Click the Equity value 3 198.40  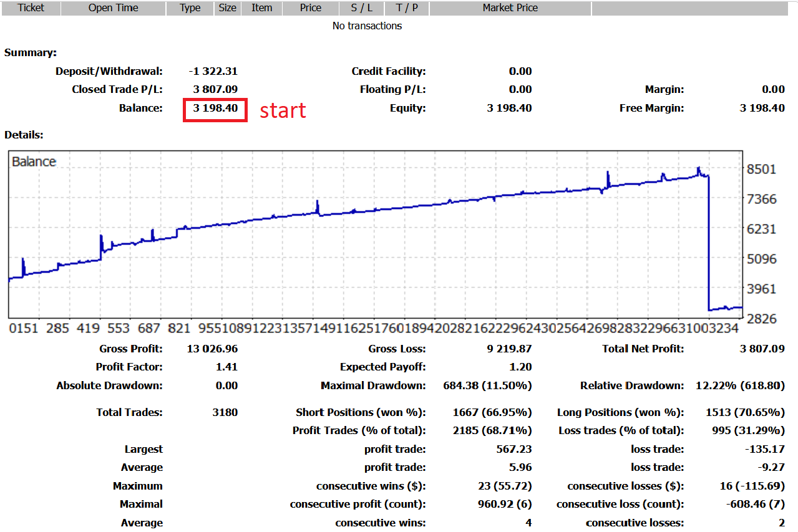[x=509, y=109]
